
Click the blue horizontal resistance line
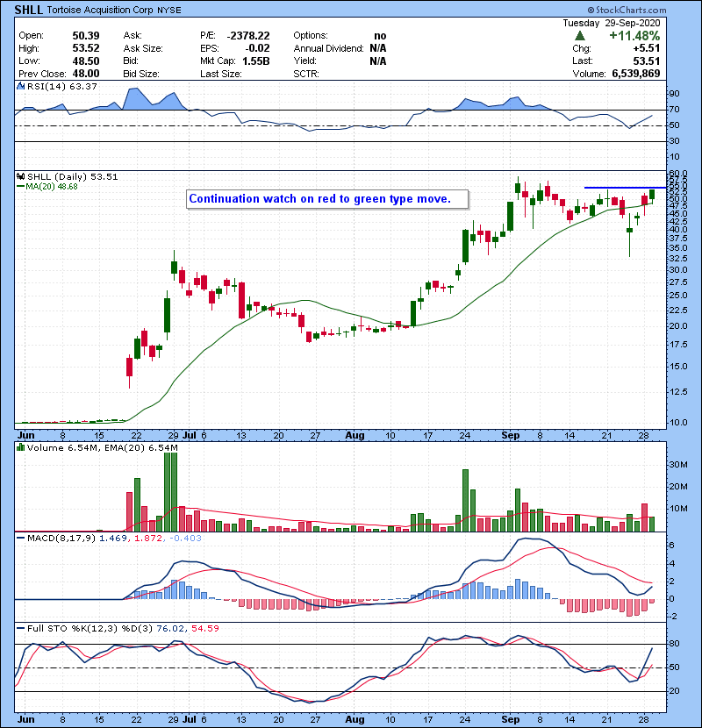tap(626, 188)
